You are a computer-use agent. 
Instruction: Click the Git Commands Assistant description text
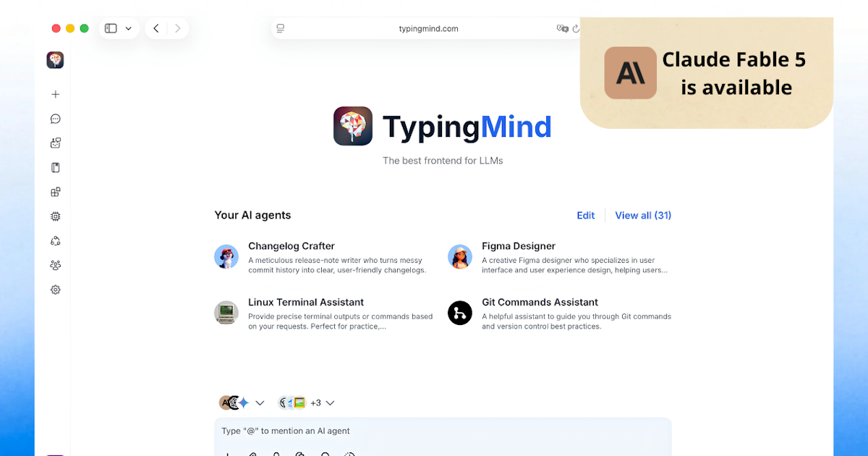[576, 321]
